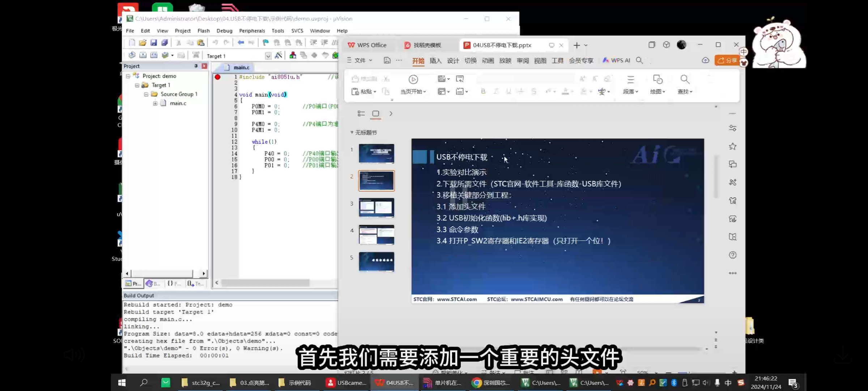Image resolution: width=868 pixels, height=391 pixels.
Task: Click Save All icon in µVision
Action: (165, 43)
